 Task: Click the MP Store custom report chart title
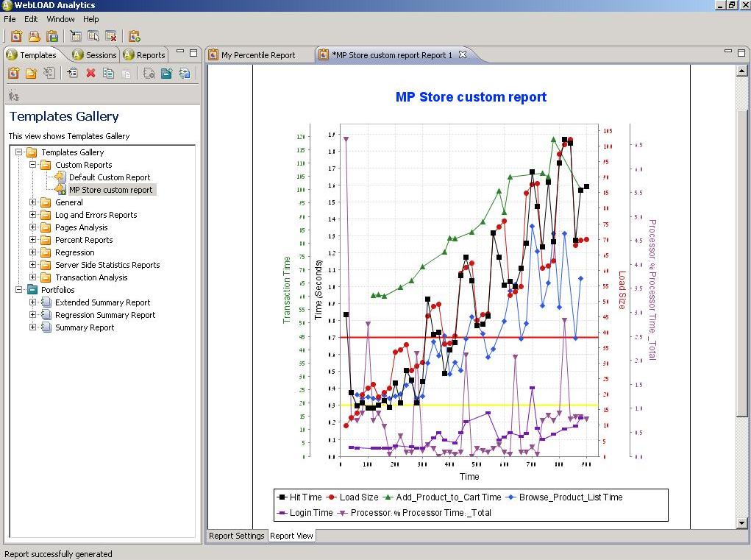(x=471, y=96)
